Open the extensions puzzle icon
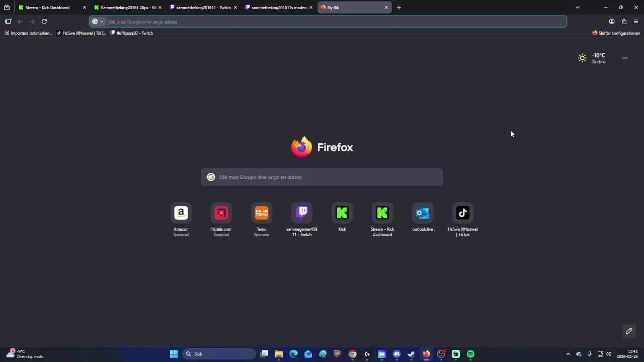This screenshot has width=644, height=362. tap(624, 22)
